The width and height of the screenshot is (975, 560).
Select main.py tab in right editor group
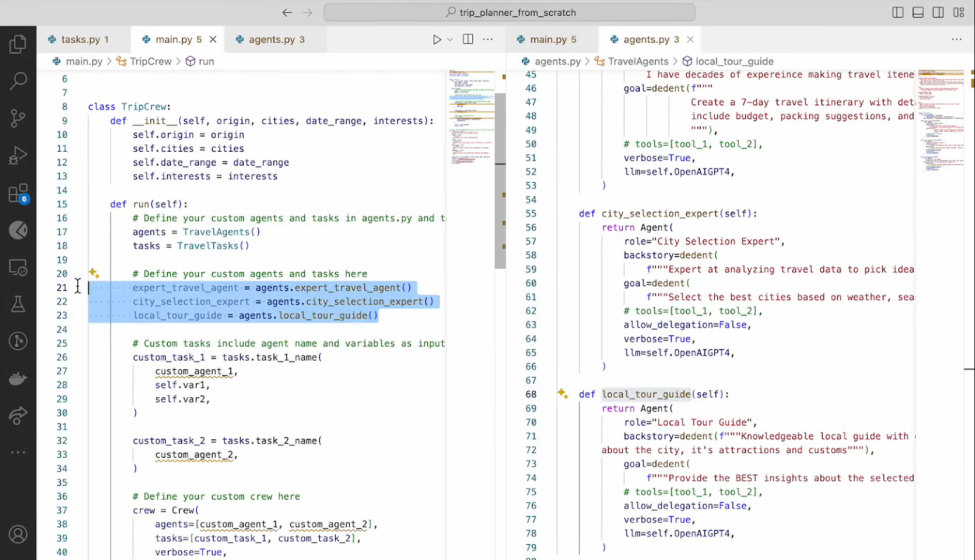(553, 39)
